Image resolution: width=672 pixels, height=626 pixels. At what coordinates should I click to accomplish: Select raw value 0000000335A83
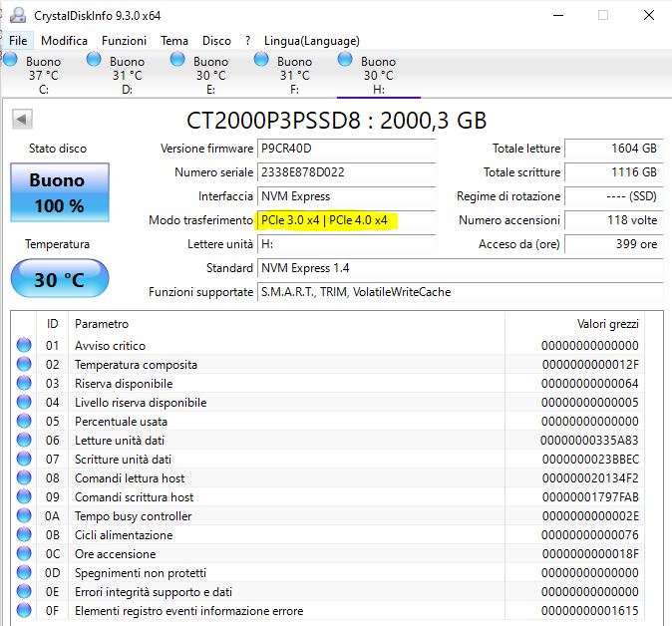[589, 441]
